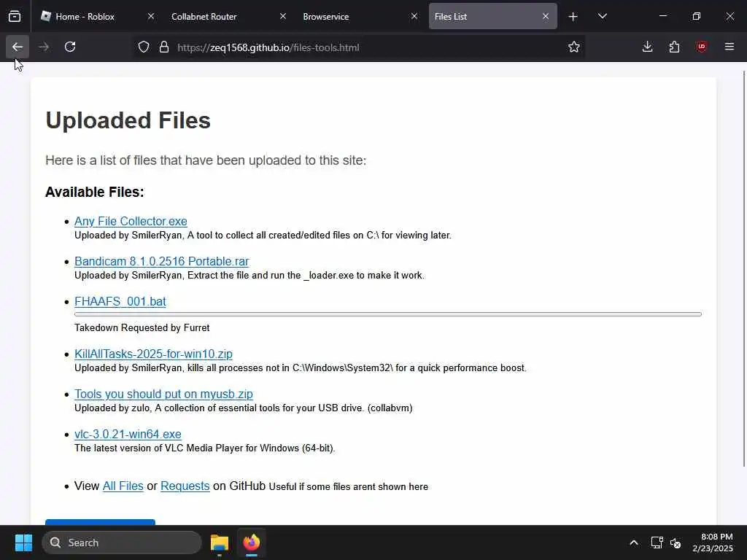Open the Windows Start menu
747x560 pixels.
tap(23, 542)
